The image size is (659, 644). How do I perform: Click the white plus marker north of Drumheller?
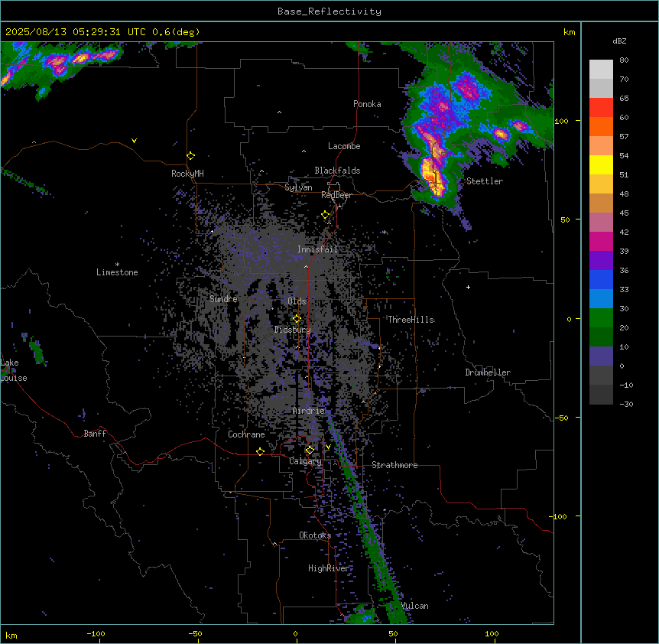tap(468, 287)
